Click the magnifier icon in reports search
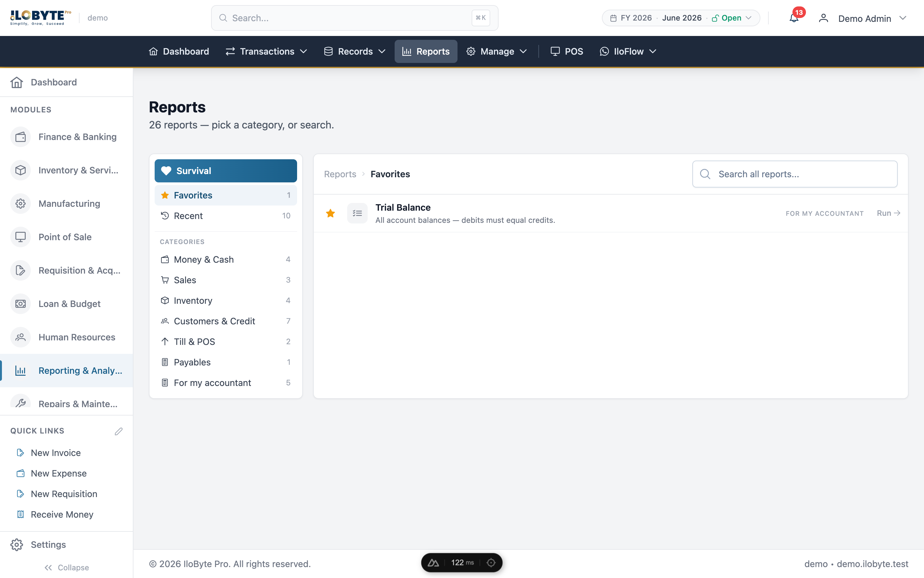This screenshot has width=924, height=578. (705, 174)
